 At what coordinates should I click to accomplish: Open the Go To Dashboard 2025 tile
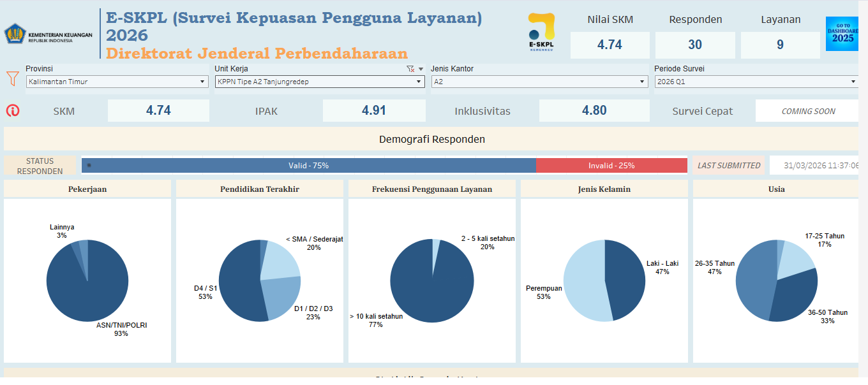[x=841, y=34]
